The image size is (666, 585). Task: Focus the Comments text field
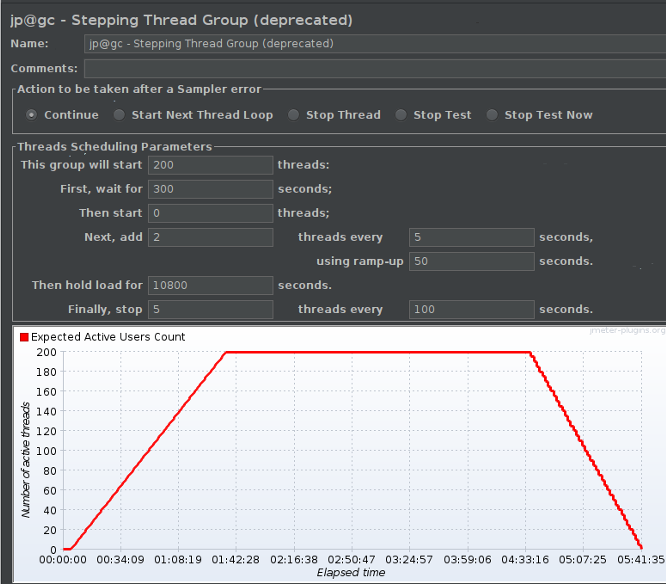[x=375, y=68]
